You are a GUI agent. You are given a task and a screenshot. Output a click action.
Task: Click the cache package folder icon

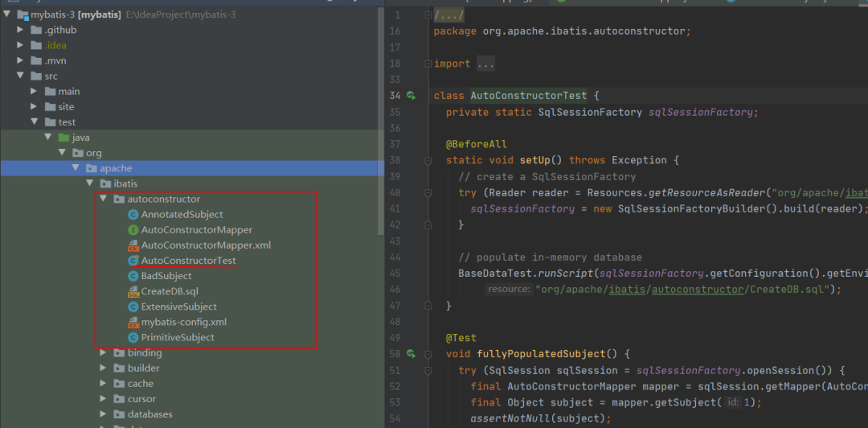119,384
